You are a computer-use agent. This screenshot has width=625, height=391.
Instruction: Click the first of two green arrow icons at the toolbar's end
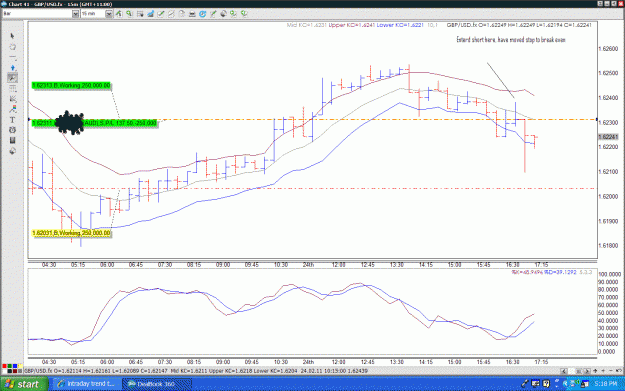234,14
